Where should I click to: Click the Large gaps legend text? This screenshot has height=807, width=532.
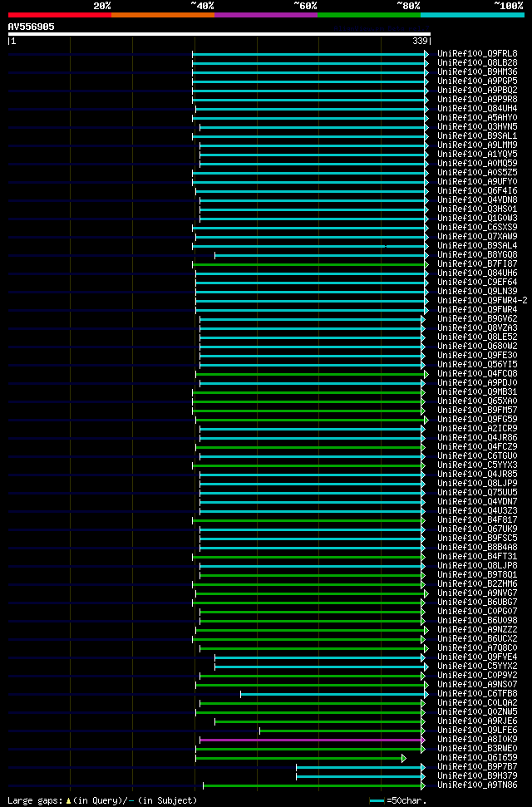coord(102,800)
